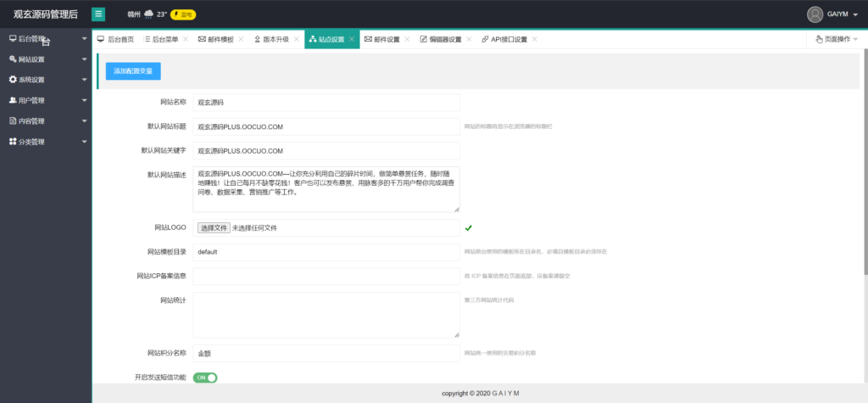
Task: Expand the 后台管理 sidebar menu
Action: coord(46,39)
